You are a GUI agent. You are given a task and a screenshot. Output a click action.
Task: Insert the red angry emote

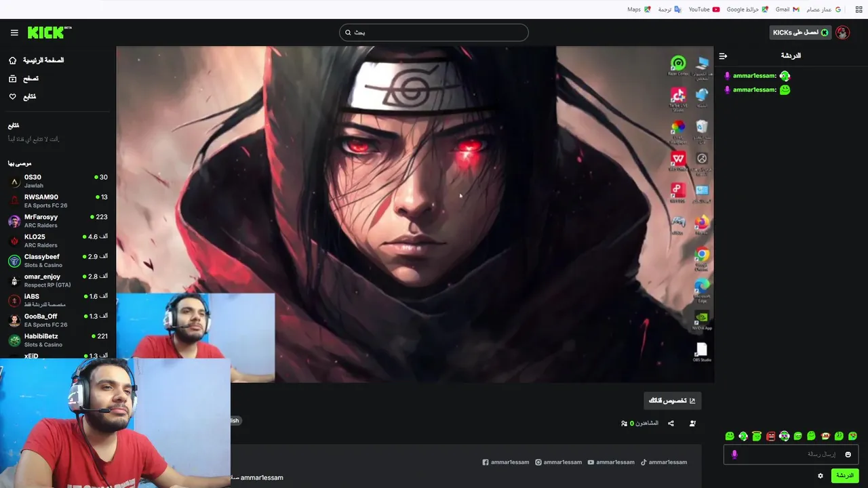[771, 436]
